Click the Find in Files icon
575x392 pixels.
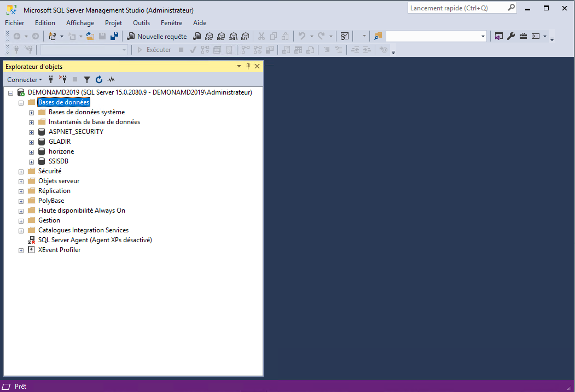click(378, 36)
